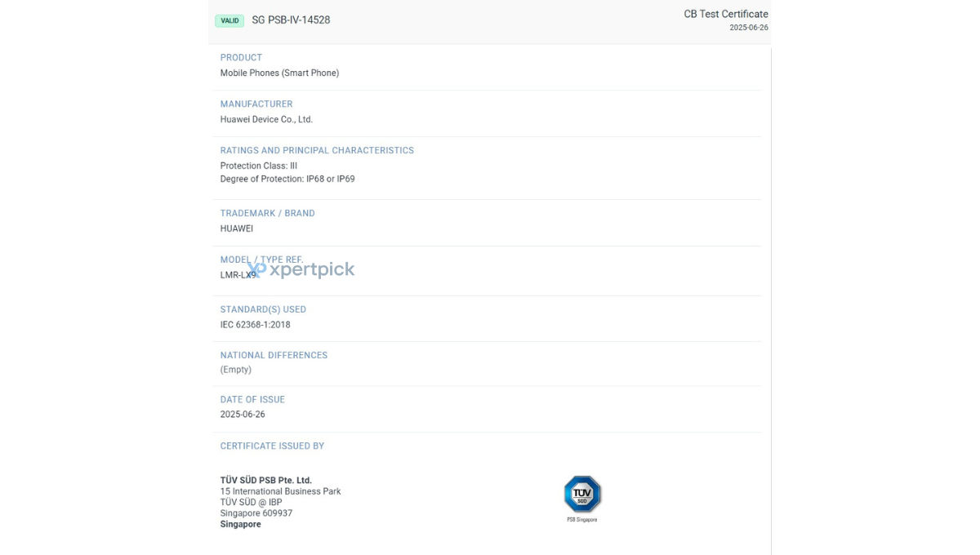Select the Protection Class: III line
The image size is (980, 555).
[x=259, y=166]
